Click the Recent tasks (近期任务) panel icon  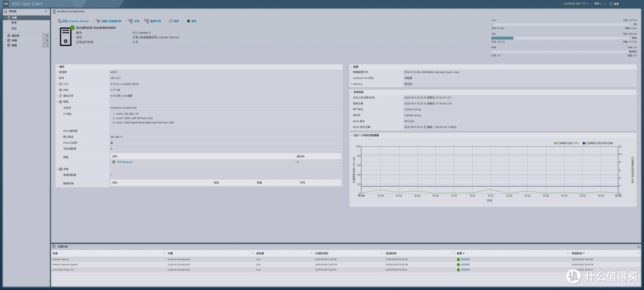click(x=54, y=246)
